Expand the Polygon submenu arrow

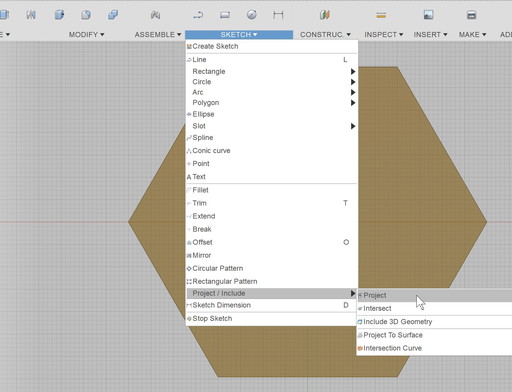[353, 103]
